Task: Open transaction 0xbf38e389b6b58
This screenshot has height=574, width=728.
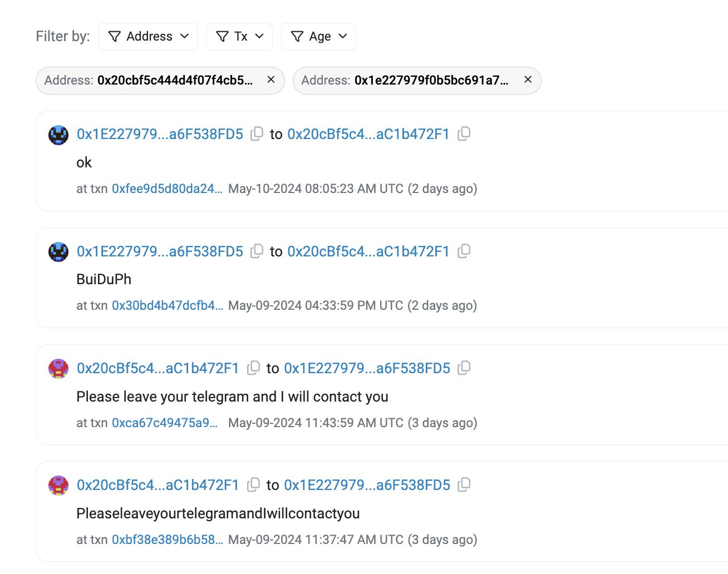Action: pyautogui.click(x=167, y=540)
